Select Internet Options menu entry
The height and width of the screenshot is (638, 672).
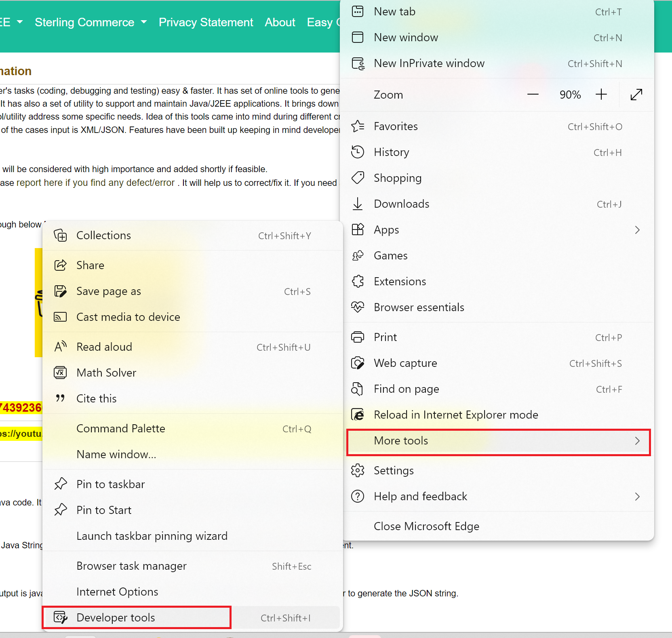click(193, 592)
